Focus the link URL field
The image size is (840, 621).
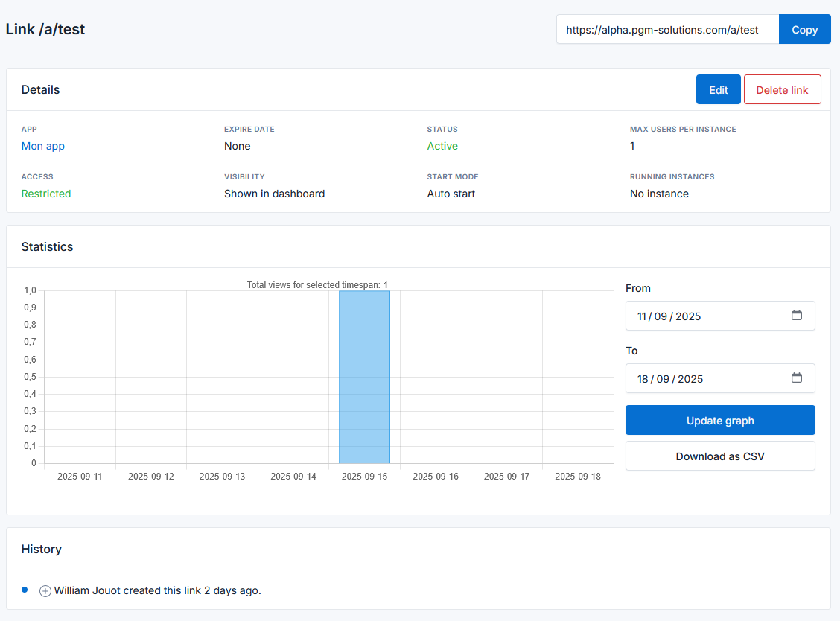(x=667, y=30)
